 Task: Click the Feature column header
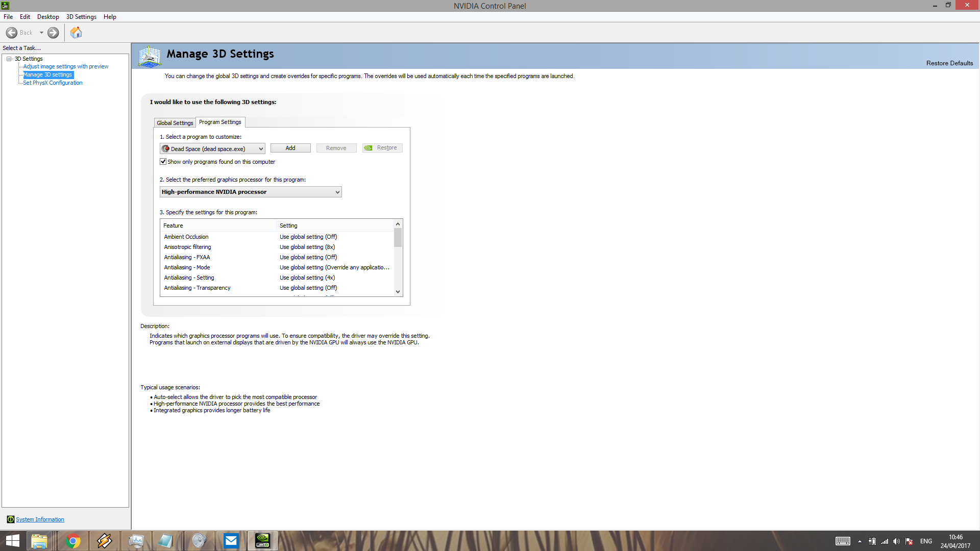pos(218,226)
